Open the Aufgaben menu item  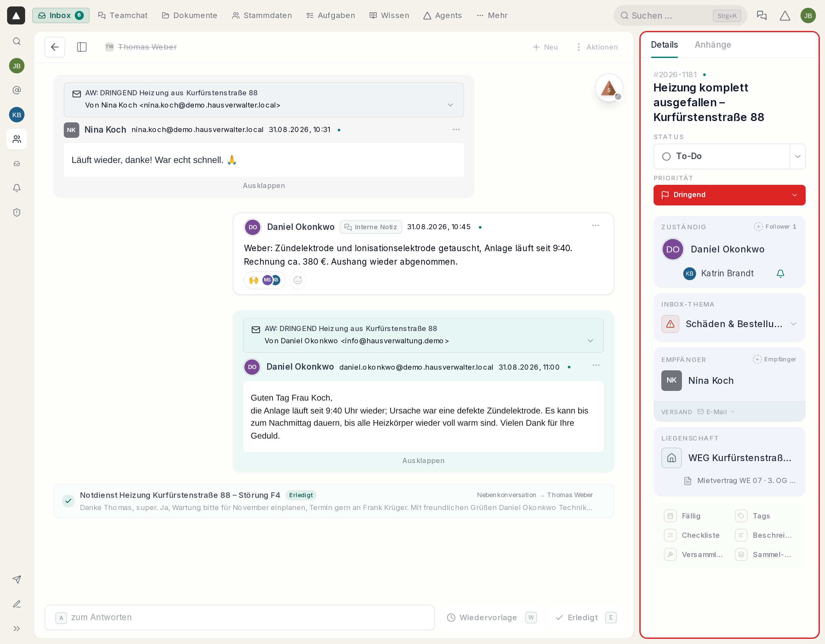[331, 15]
